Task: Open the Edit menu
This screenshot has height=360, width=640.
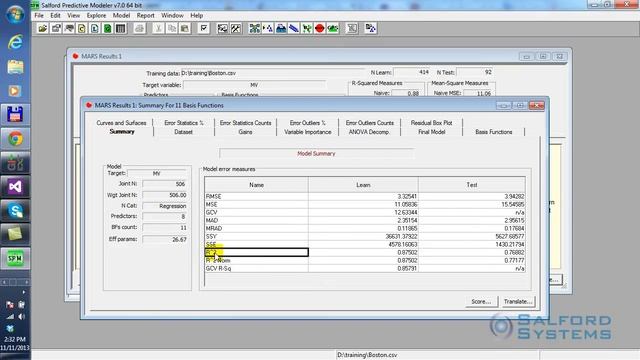Action: coord(56,16)
